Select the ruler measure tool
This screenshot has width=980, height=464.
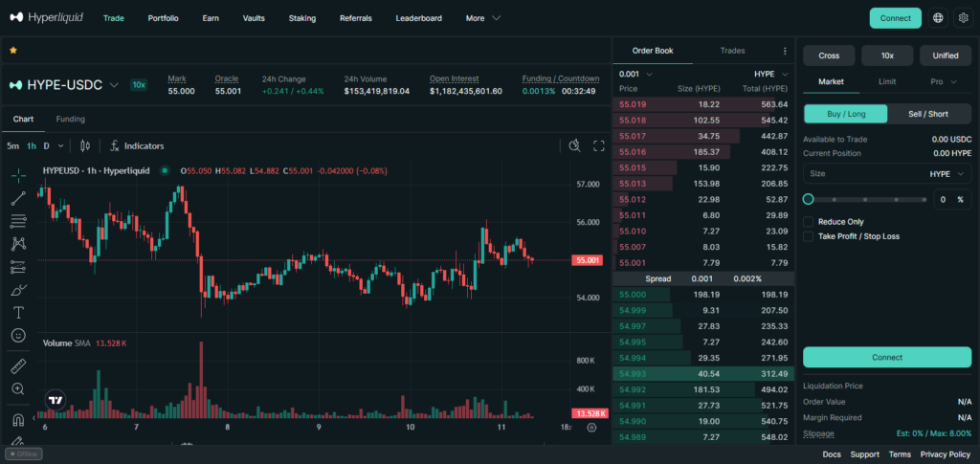tap(19, 366)
